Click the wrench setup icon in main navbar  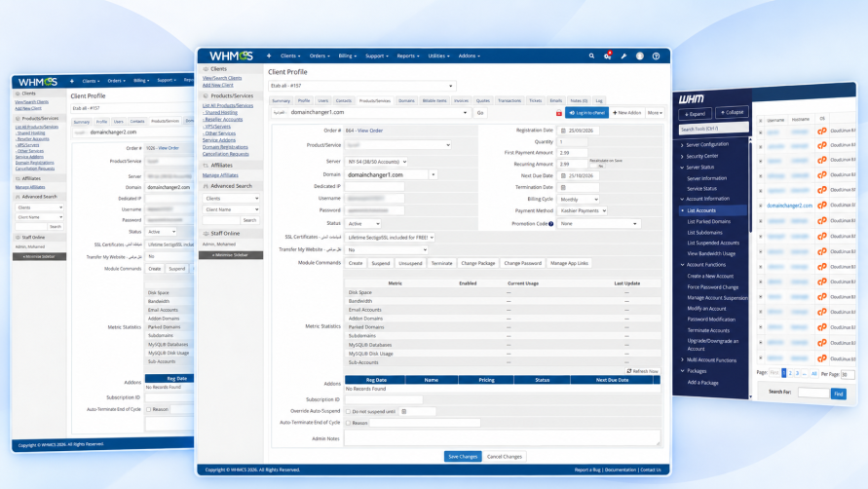(623, 56)
